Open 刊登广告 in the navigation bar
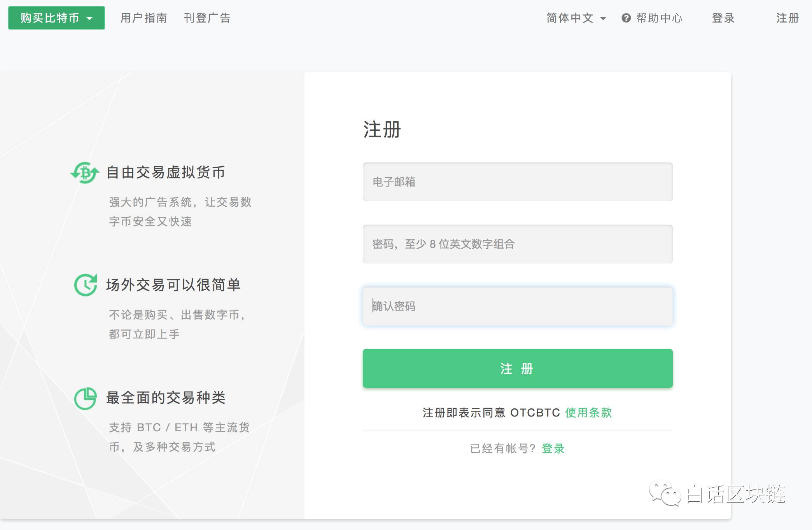The height and width of the screenshot is (530, 812). 207,18
